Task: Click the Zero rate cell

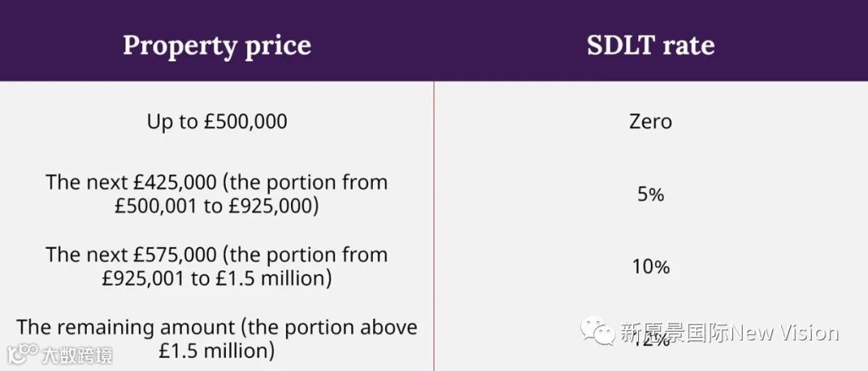Action: 650,122
